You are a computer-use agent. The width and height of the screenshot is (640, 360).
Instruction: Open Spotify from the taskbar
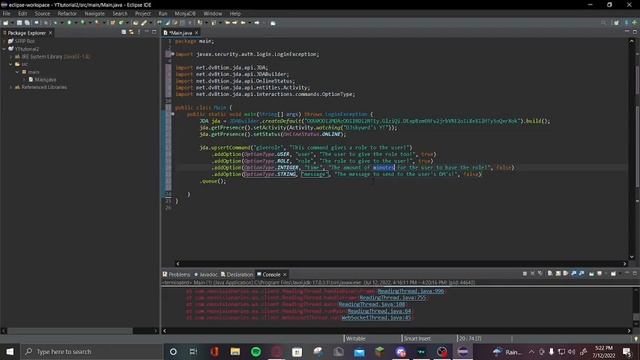click(256, 351)
